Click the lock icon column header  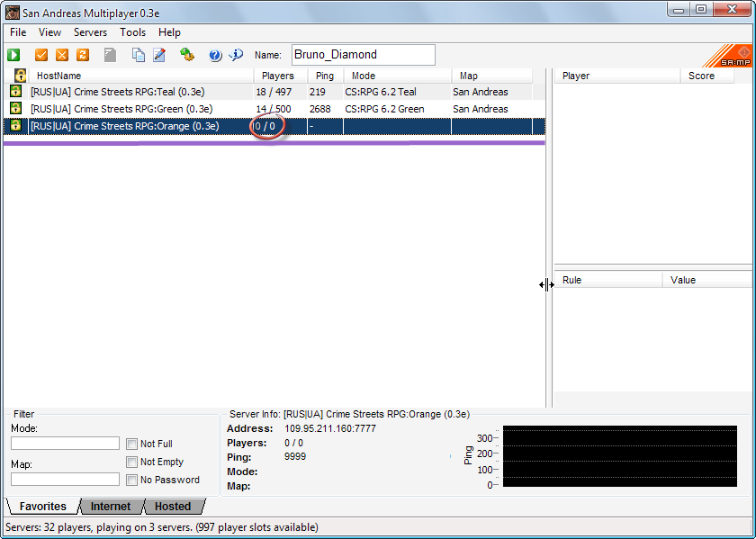[x=20, y=76]
